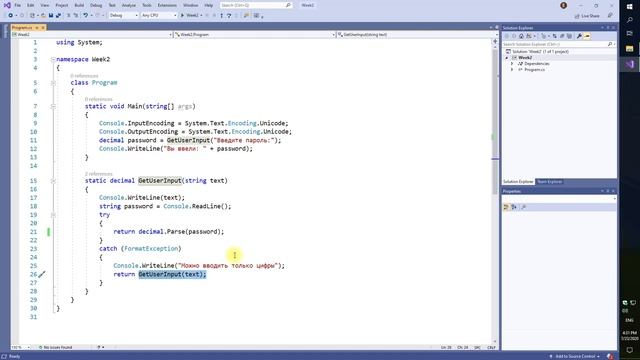Click the split editor window handle
The height and width of the screenshot is (360, 640).
[x=495, y=41]
